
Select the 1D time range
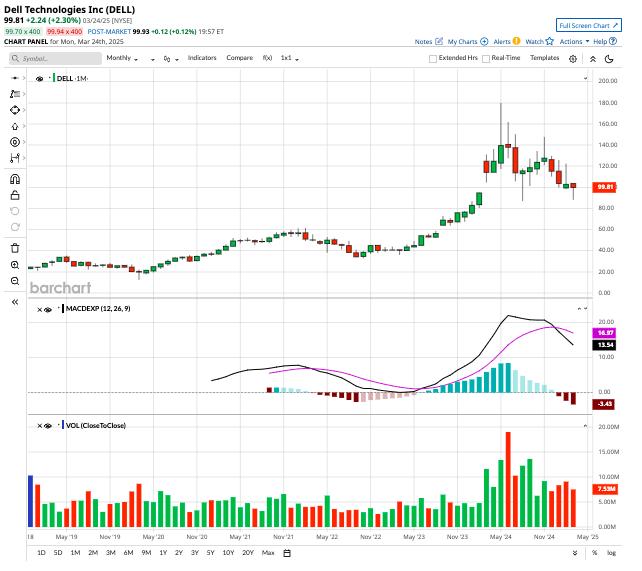[x=41, y=553]
